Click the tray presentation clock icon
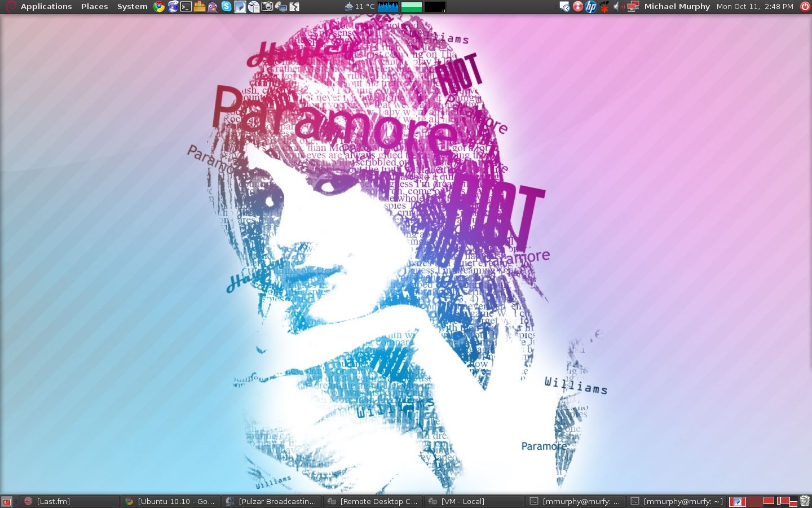The height and width of the screenshot is (508, 812). [x=564, y=7]
